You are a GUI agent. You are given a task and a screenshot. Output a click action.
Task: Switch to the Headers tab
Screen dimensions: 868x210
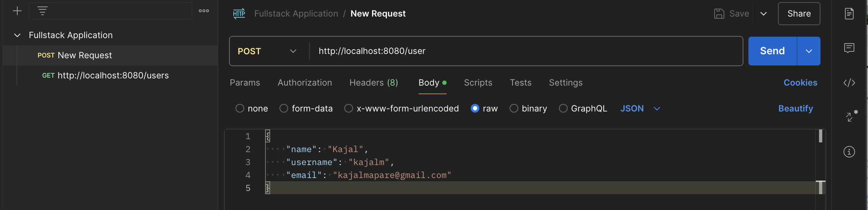coord(373,83)
